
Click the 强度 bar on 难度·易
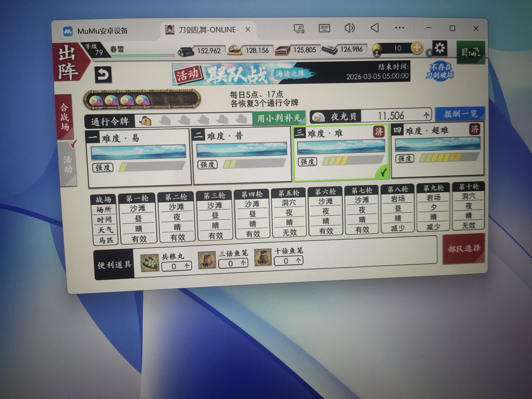(x=152, y=166)
